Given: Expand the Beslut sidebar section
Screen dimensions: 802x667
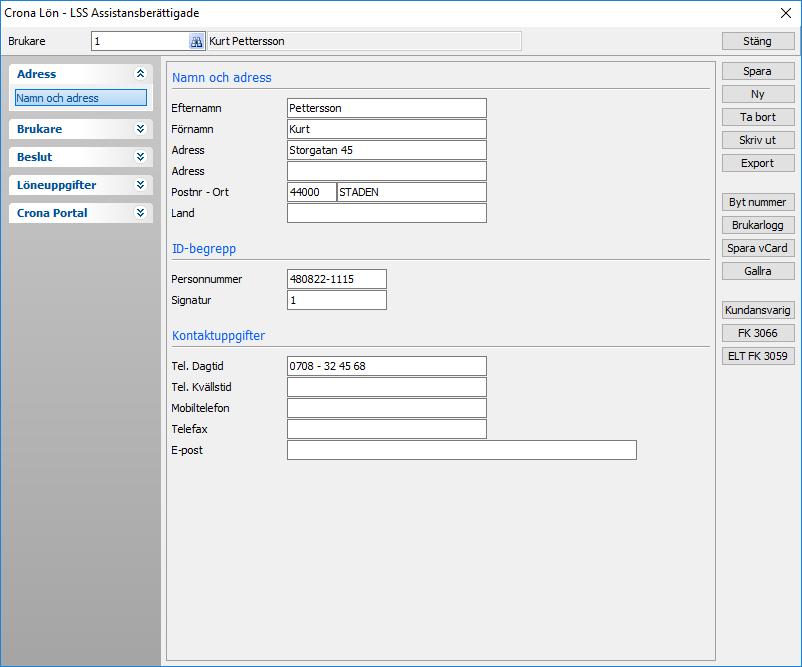Looking at the screenshot, I should [x=140, y=157].
